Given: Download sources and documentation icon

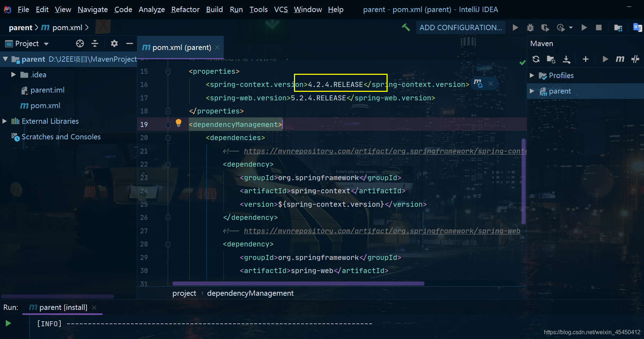Looking at the screenshot, I should tap(567, 59).
